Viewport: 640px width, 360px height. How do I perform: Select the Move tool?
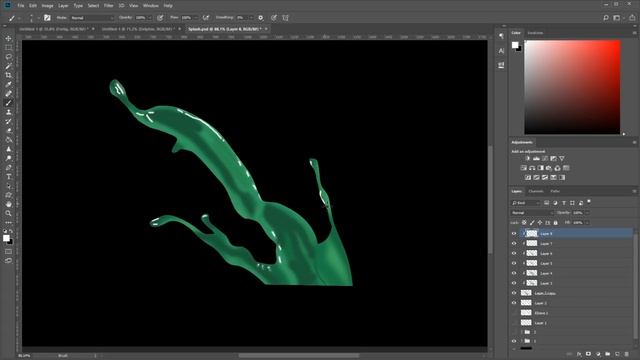click(8, 38)
